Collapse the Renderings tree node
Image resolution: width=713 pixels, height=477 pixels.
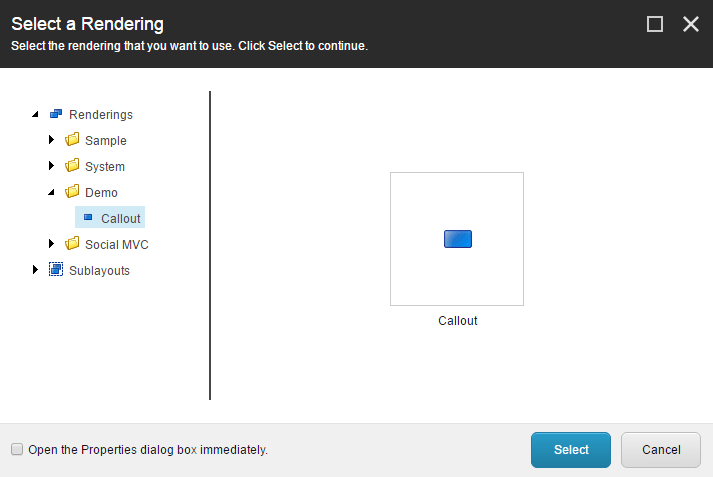(36, 115)
